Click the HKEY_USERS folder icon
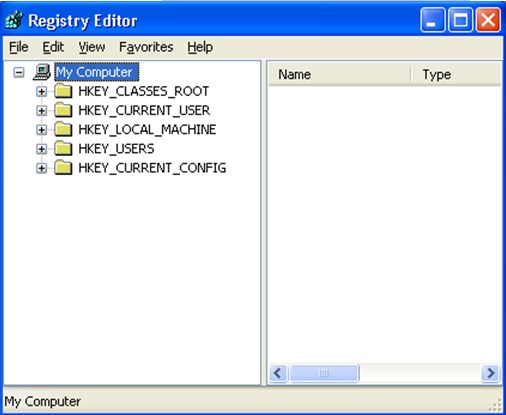Screen dimensions: 506x415 [x=63, y=149]
